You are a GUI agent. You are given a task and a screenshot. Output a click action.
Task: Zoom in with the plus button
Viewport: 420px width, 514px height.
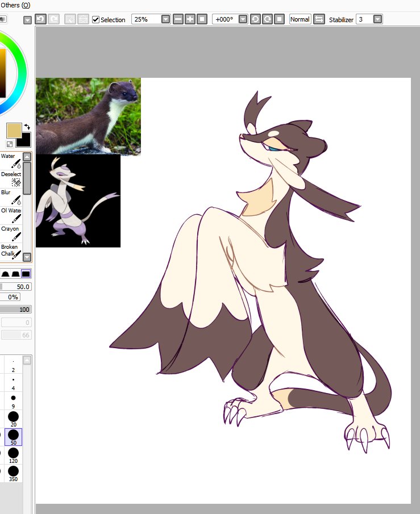click(190, 19)
